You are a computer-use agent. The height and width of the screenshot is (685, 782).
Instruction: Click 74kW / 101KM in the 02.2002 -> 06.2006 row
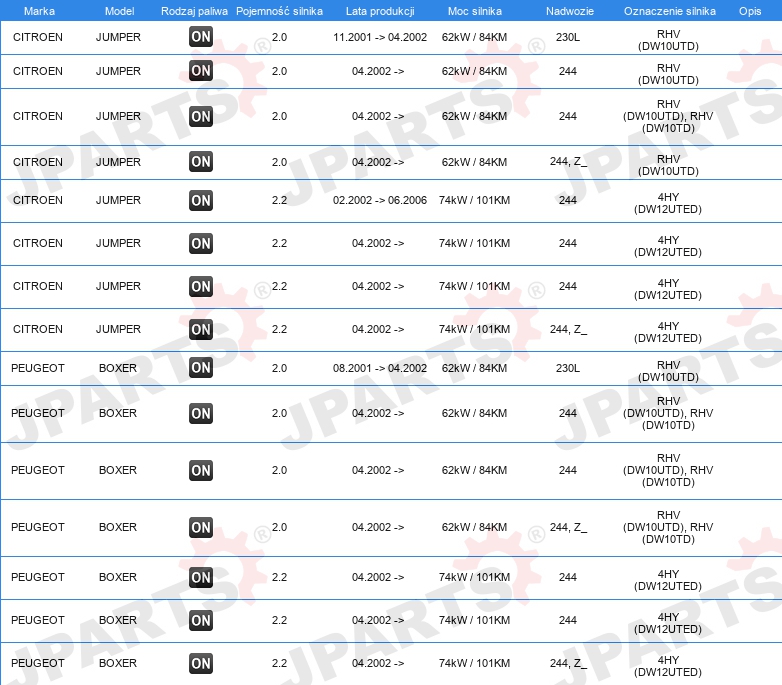click(474, 200)
